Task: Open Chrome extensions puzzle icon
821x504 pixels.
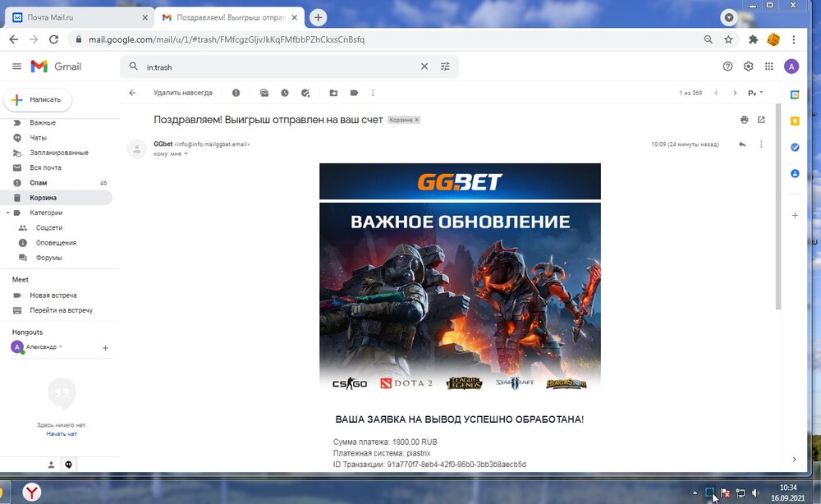Action: coord(753,39)
